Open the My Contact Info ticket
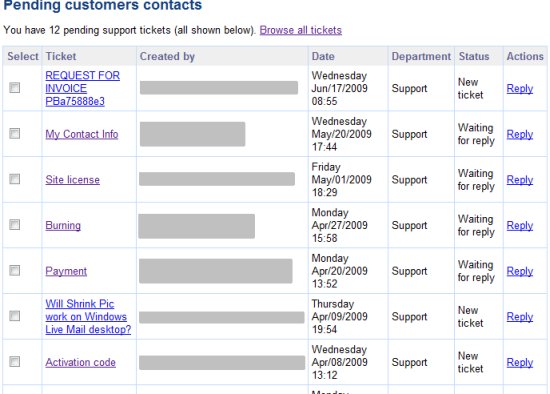550x394 pixels. [82, 134]
